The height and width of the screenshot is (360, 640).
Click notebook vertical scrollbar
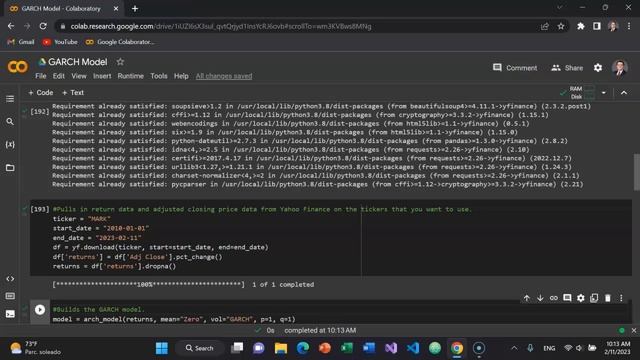click(636, 172)
